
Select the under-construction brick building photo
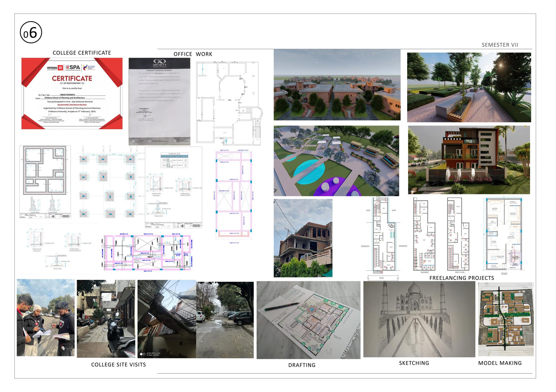303,238
